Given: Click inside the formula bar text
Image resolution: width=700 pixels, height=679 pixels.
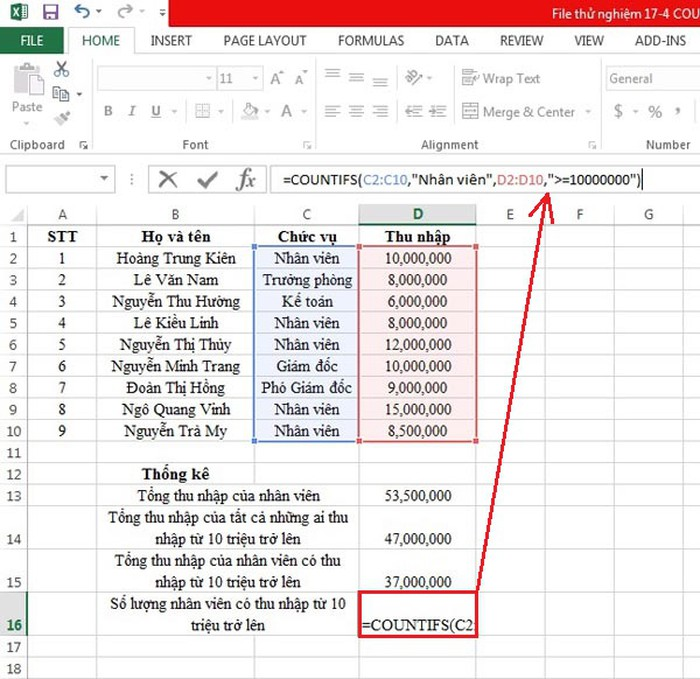Looking at the screenshot, I should click(462, 179).
